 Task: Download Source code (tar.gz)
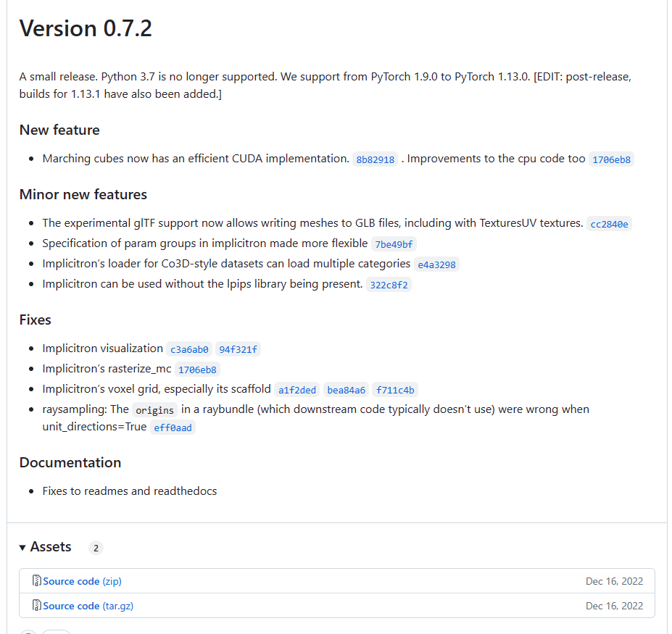tap(88, 606)
